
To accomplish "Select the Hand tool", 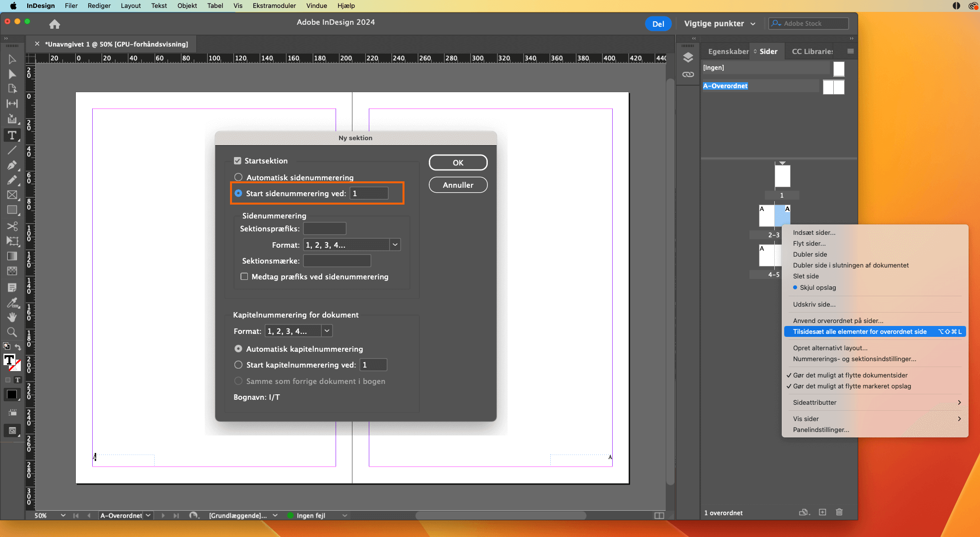I will 12,318.
